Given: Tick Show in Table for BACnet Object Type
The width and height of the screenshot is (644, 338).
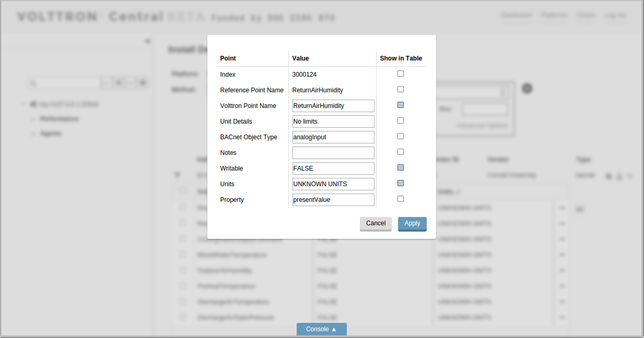Looking at the screenshot, I should pos(401,136).
